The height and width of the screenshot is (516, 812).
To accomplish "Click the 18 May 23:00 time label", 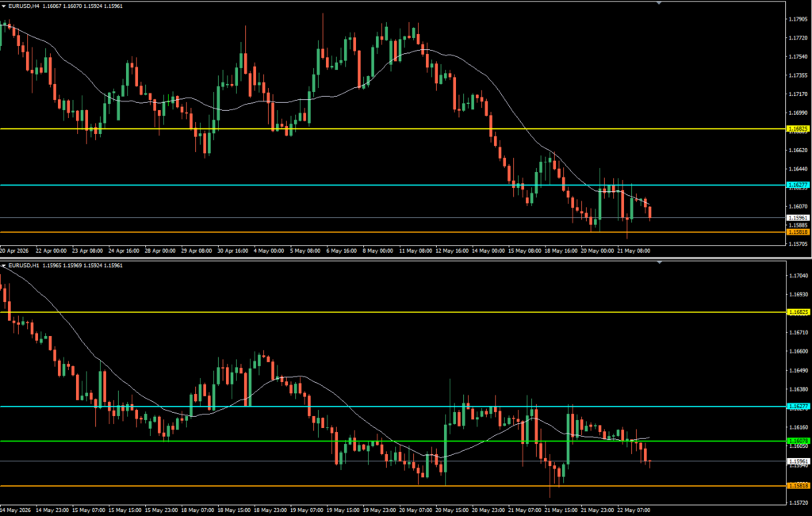I will pos(270,510).
